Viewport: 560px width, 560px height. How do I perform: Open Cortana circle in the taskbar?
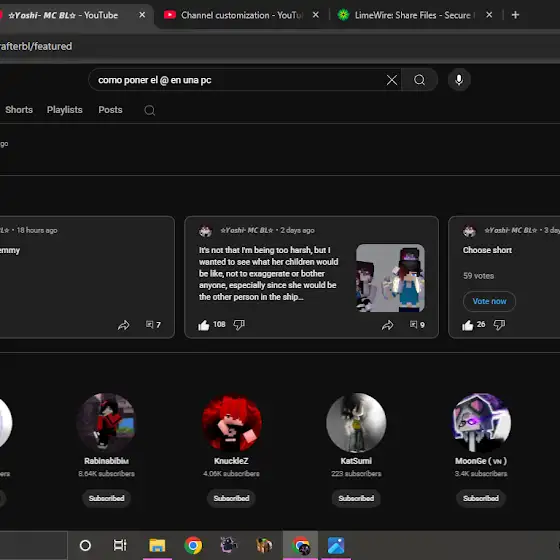[x=85, y=545]
